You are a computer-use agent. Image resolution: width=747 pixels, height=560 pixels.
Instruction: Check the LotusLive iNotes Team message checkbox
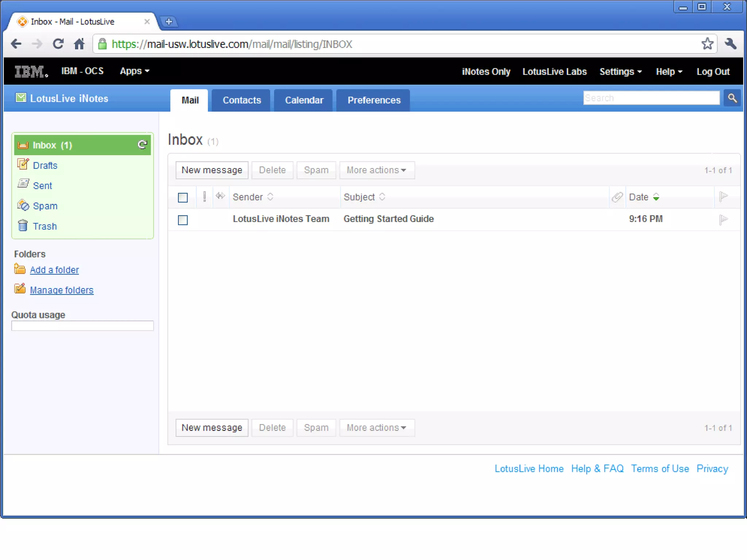click(x=183, y=220)
